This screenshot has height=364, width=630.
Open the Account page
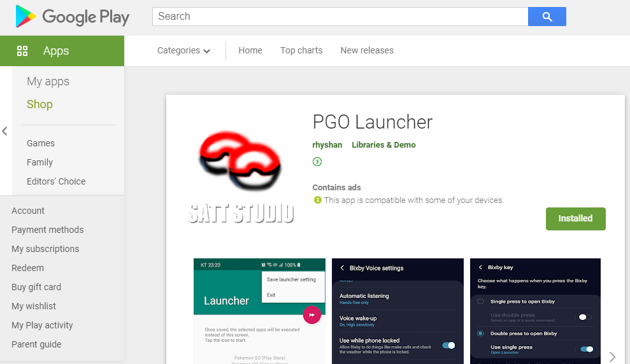[28, 211]
